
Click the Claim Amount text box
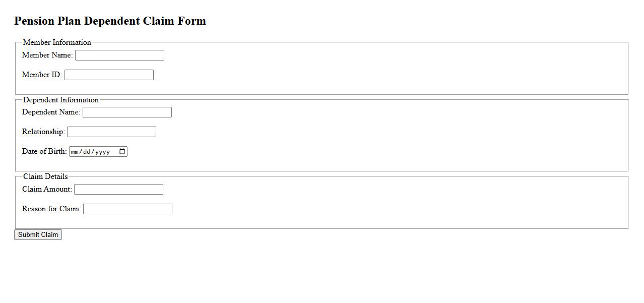click(118, 190)
